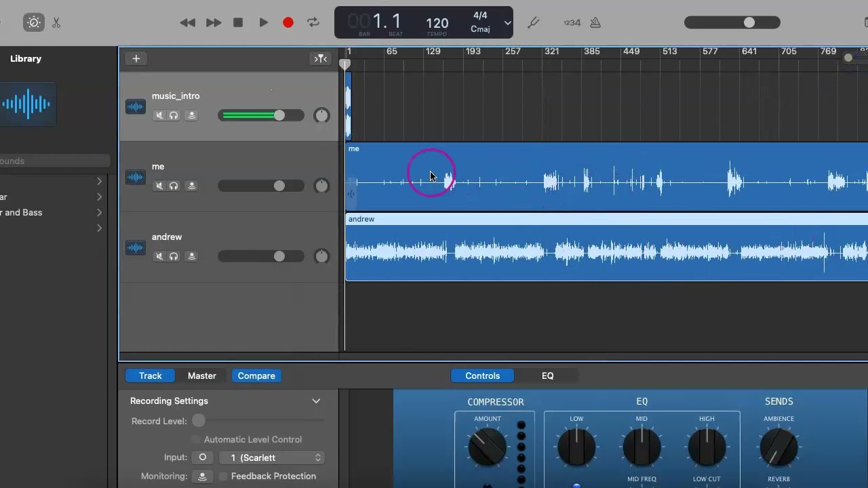
Task: Enable the Automatic Level Control checkbox
Action: (197, 439)
